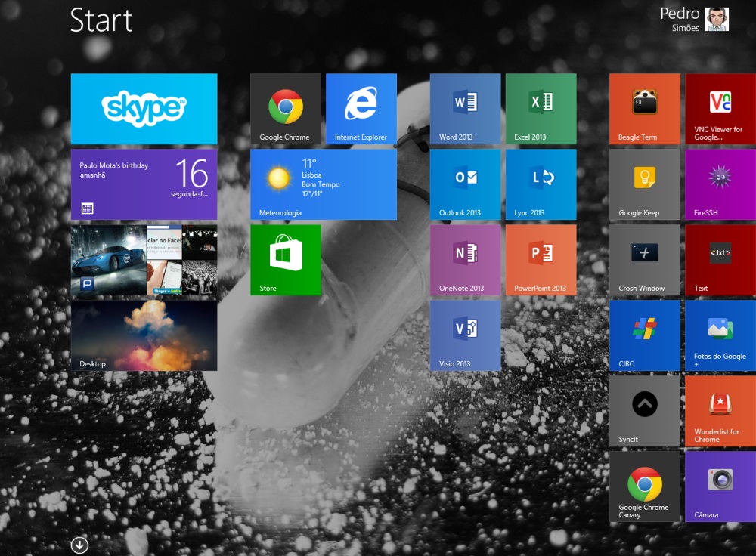Show all apps with down arrow button
This screenshot has width=756, height=556.
coord(79,545)
